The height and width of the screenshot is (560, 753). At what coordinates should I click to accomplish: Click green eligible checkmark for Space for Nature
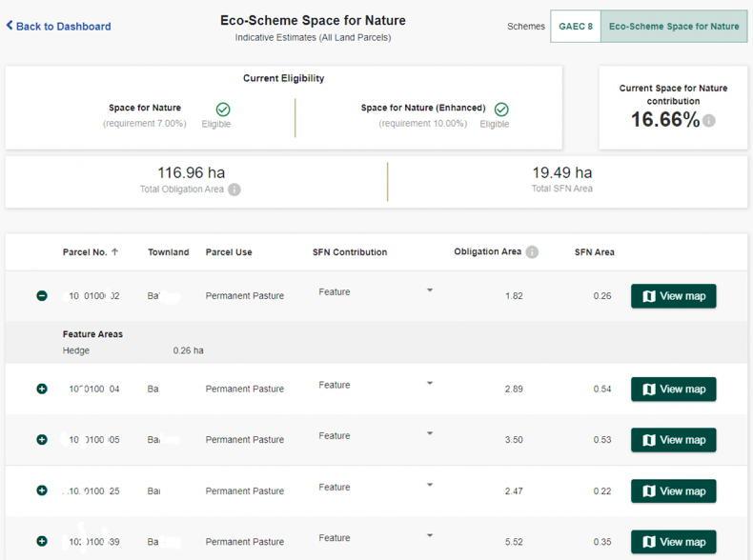click(223, 110)
